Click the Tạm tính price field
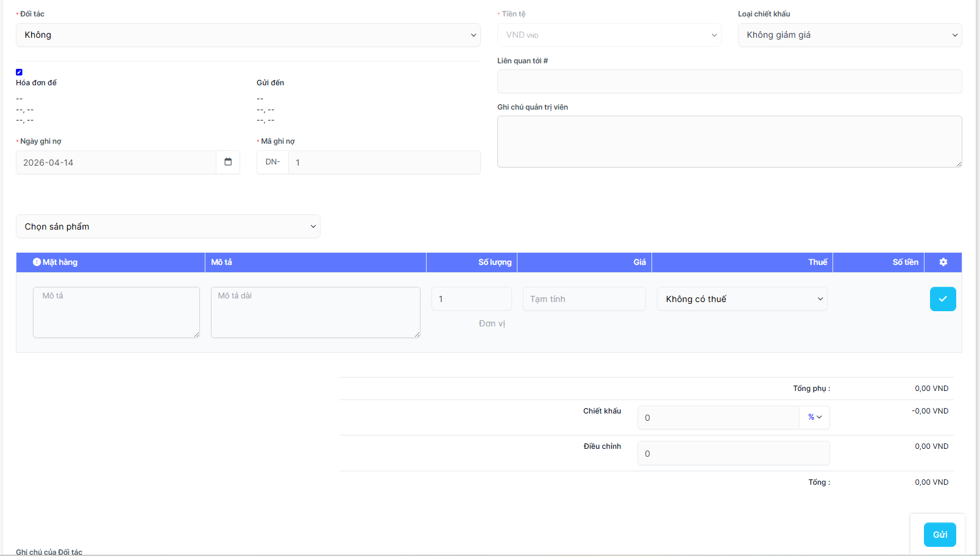The width and height of the screenshot is (980, 556). point(584,299)
